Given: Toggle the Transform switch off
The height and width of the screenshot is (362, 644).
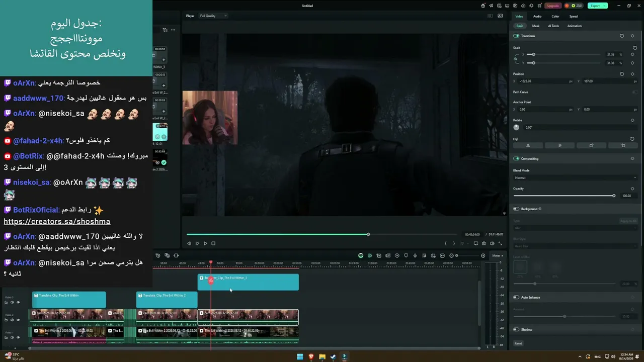Looking at the screenshot, I should [x=516, y=36].
